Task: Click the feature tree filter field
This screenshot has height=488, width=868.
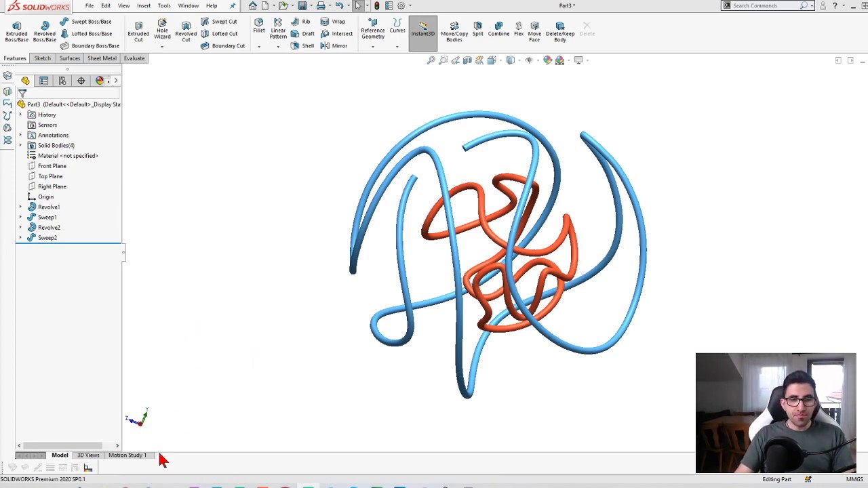Action: tap(70, 93)
